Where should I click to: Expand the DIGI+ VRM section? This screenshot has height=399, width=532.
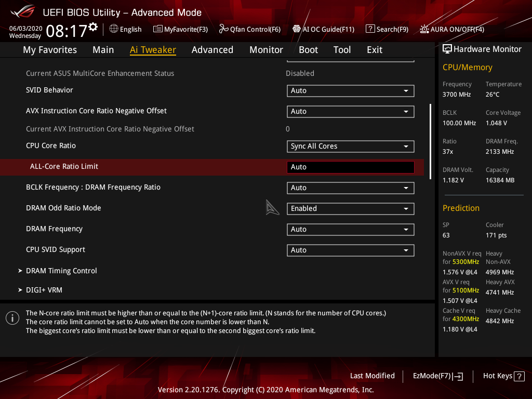pyautogui.click(x=44, y=290)
